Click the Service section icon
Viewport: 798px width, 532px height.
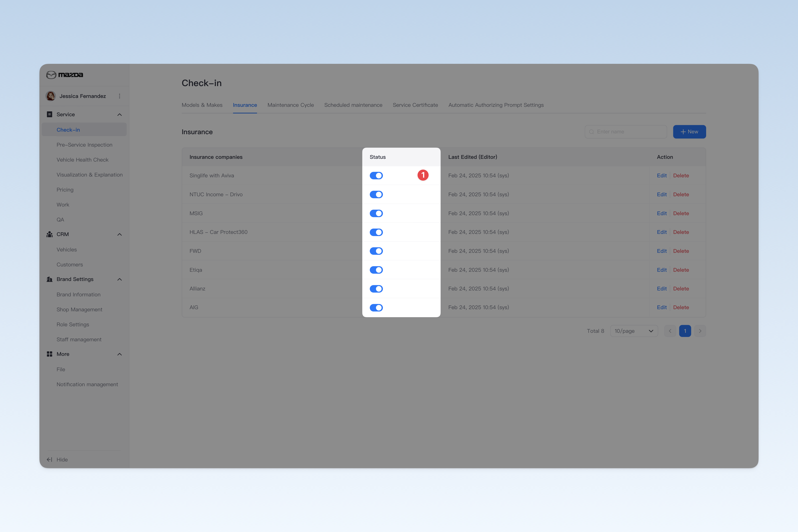click(x=49, y=114)
